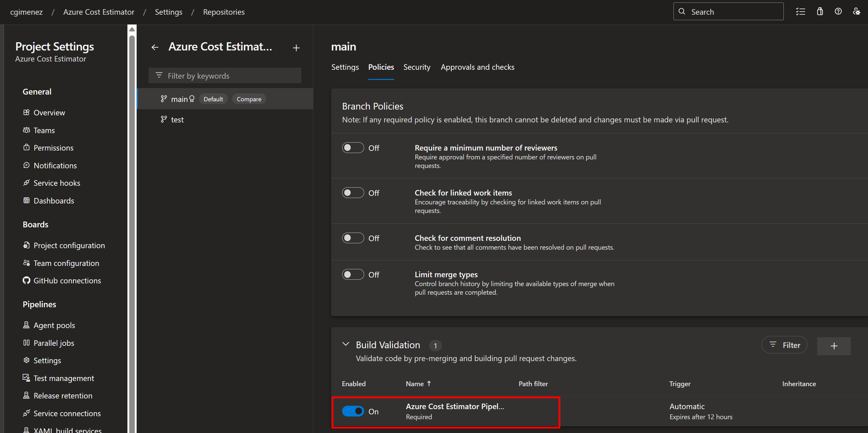Select the main branch row
The width and height of the screenshot is (868, 433).
point(225,99)
